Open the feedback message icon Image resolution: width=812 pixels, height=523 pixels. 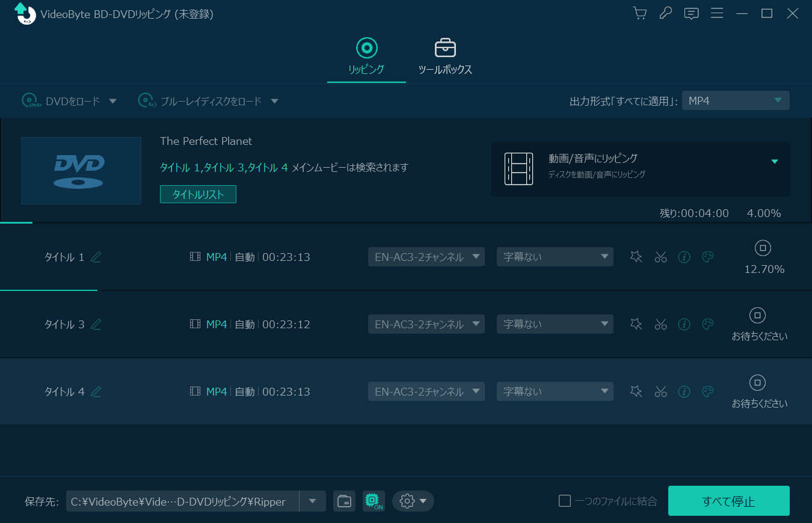691,13
